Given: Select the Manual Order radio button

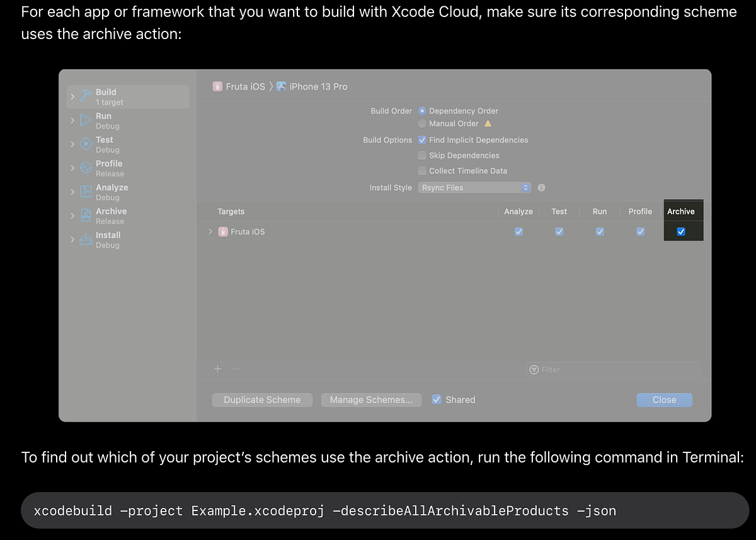Looking at the screenshot, I should pyautogui.click(x=422, y=123).
